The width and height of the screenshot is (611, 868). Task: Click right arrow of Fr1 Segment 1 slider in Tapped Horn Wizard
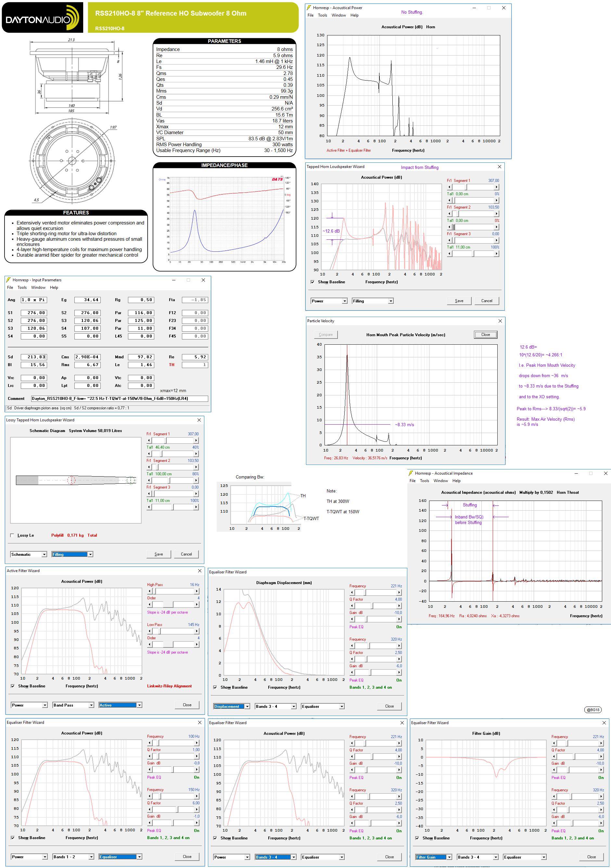click(496, 187)
